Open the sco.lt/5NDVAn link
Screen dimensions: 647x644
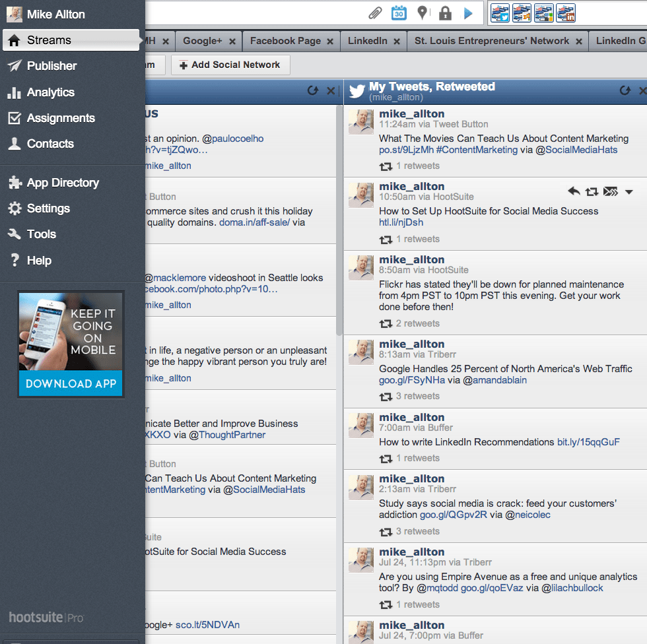207,625
